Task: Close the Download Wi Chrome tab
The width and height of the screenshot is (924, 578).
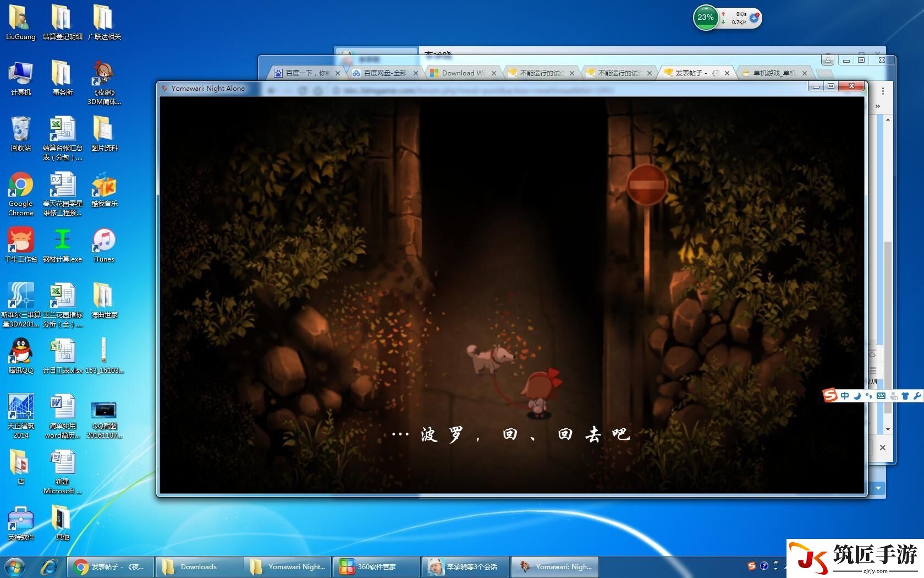Action: pyautogui.click(x=494, y=73)
